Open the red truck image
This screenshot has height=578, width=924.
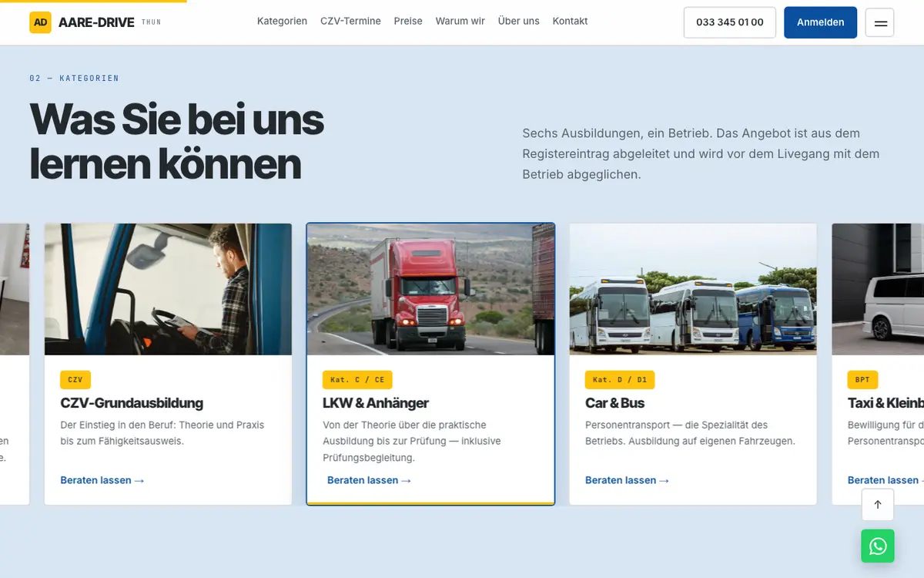click(x=430, y=289)
